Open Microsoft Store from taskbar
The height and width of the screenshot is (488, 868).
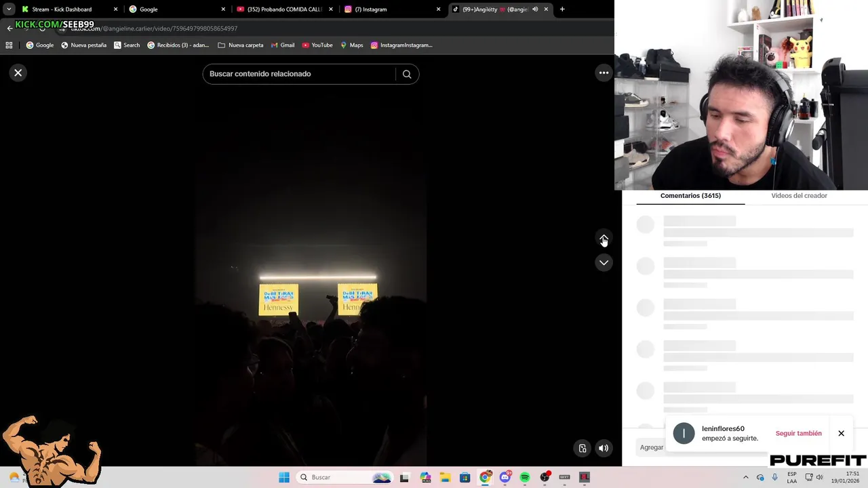pos(465,477)
